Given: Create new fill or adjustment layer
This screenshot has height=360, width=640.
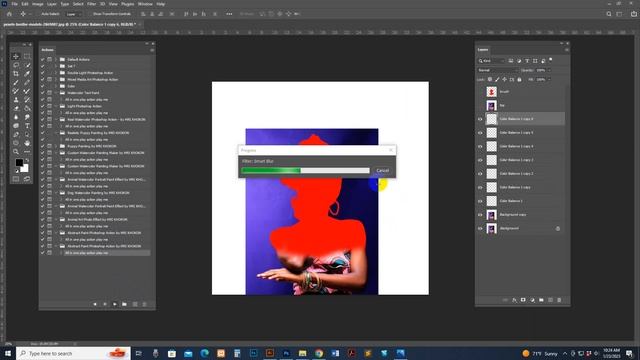Looking at the screenshot, I should pos(532,300).
